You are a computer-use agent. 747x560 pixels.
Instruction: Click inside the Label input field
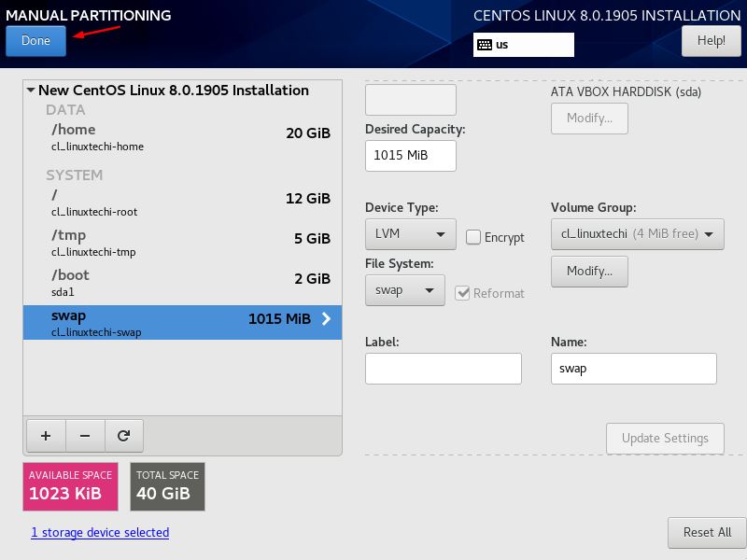coord(443,368)
